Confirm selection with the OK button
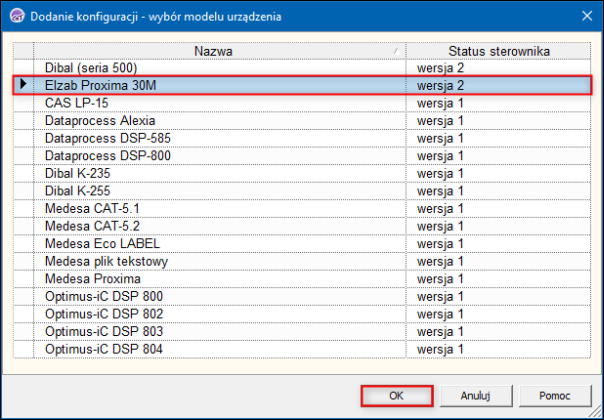 tap(397, 395)
